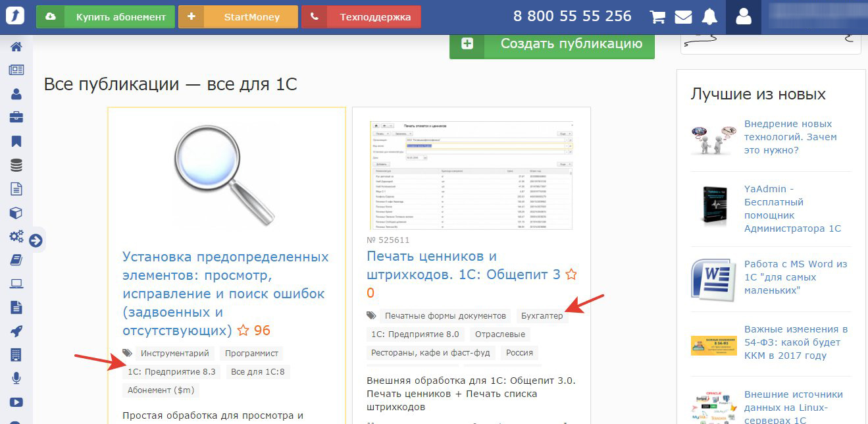Image resolution: width=868 pixels, height=424 pixels.
Task: Open the database icon in the sidebar
Action: [16, 165]
